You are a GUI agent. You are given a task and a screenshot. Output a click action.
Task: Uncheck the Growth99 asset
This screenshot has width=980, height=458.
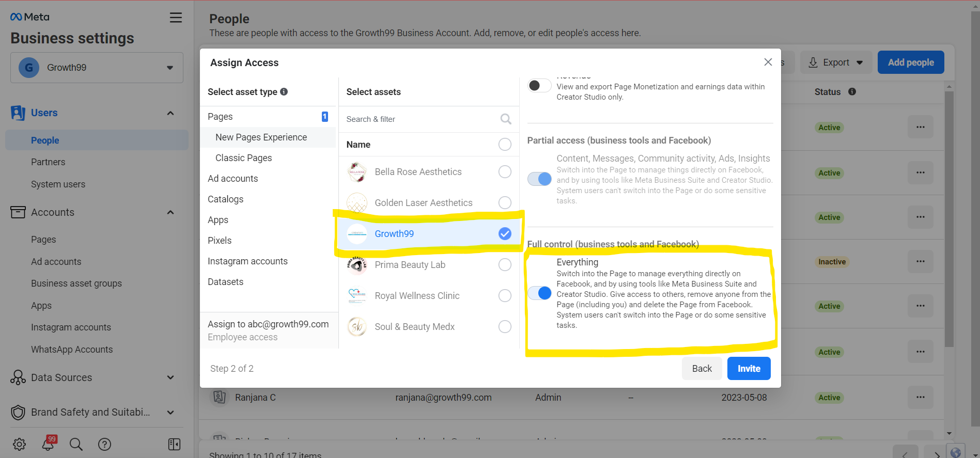pos(505,234)
